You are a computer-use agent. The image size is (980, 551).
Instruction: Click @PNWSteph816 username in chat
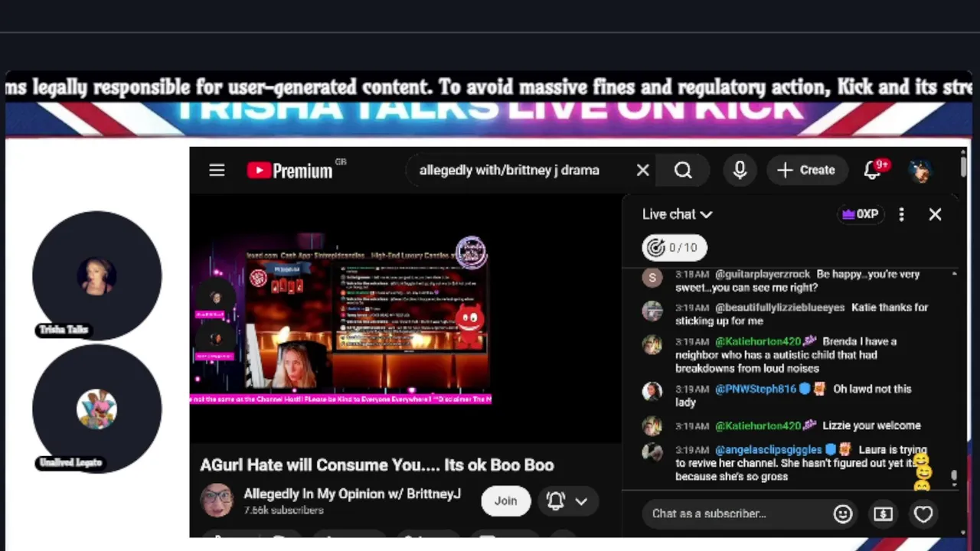[756, 389]
